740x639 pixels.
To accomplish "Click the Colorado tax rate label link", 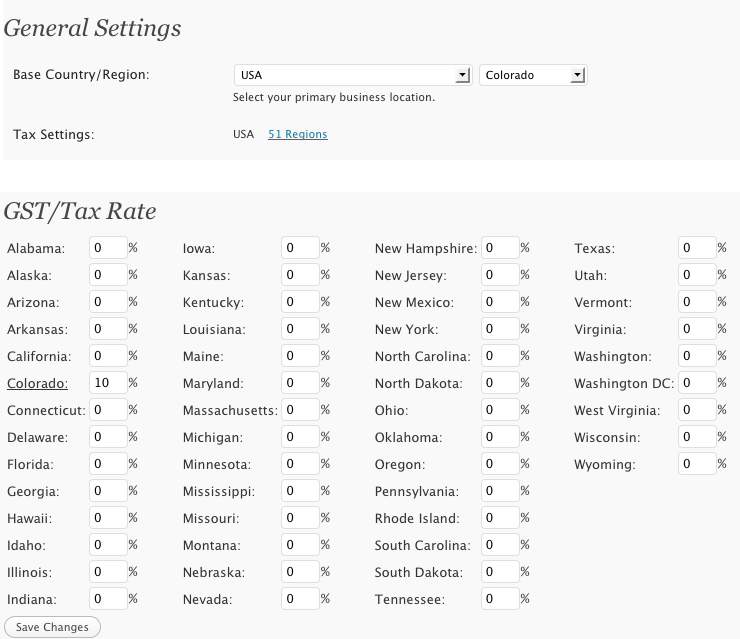I will [37, 383].
